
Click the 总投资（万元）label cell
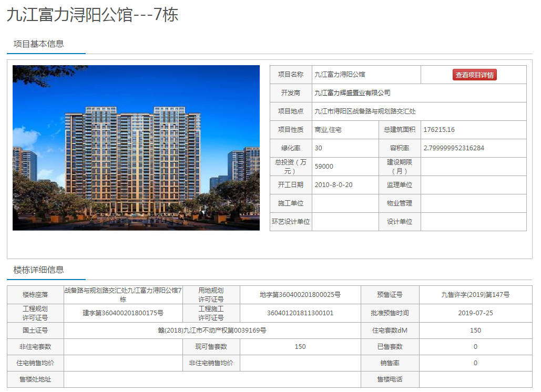click(291, 167)
